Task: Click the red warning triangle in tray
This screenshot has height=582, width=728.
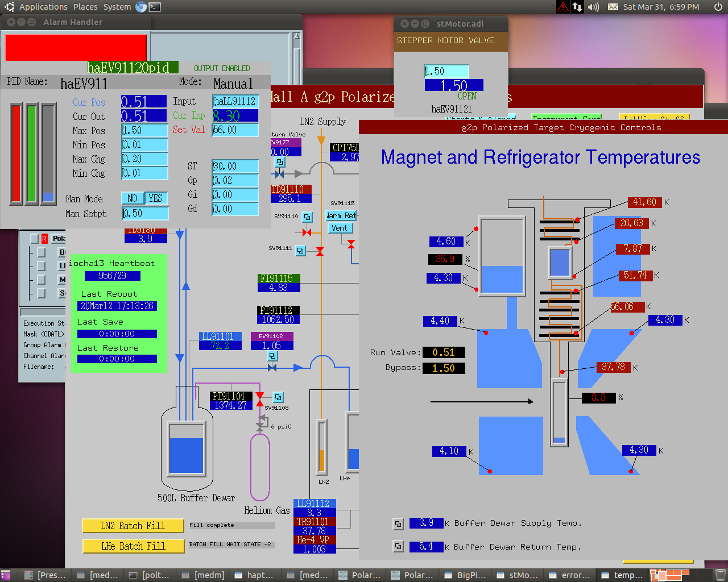Action: tap(562, 7)
